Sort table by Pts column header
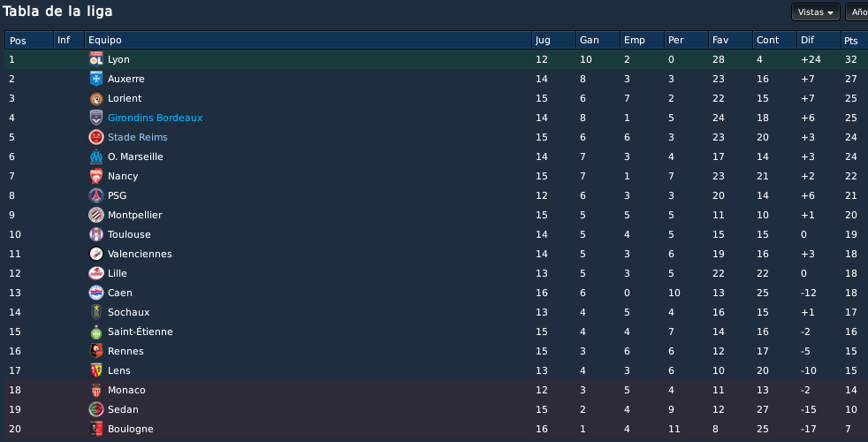 coord(854,40)
